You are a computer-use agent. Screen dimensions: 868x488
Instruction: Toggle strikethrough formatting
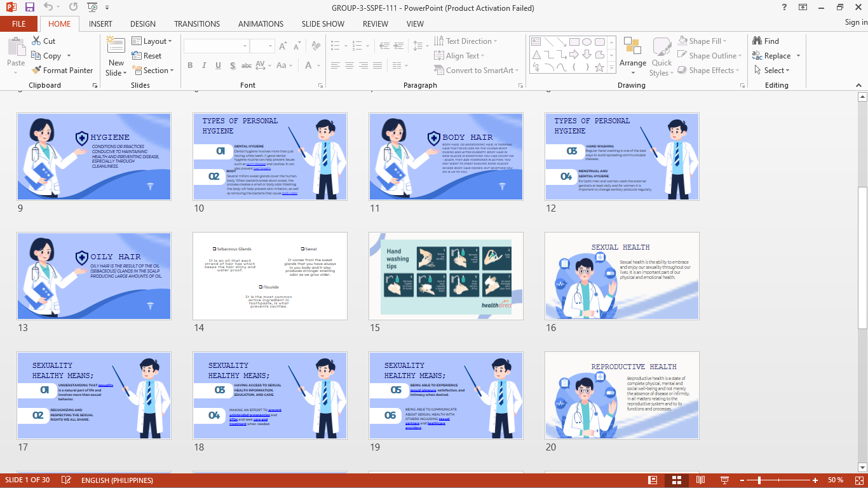247,65
